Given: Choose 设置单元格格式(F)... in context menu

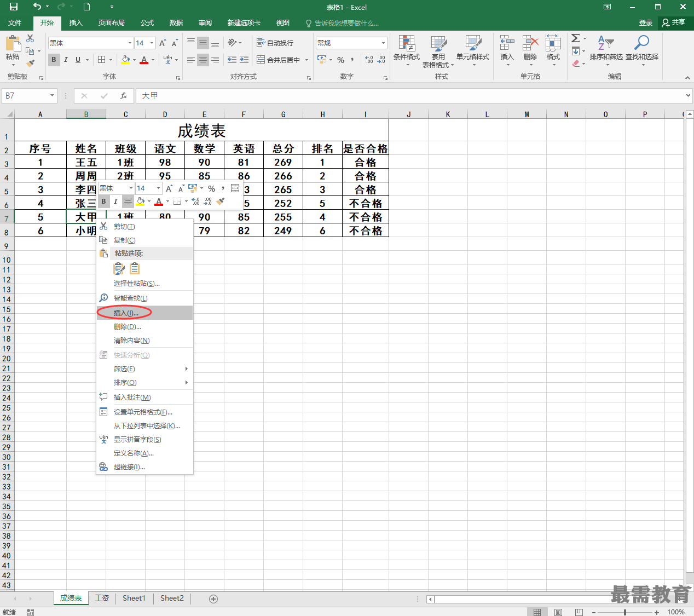Looking at the screenshot, I should point(144,412).
